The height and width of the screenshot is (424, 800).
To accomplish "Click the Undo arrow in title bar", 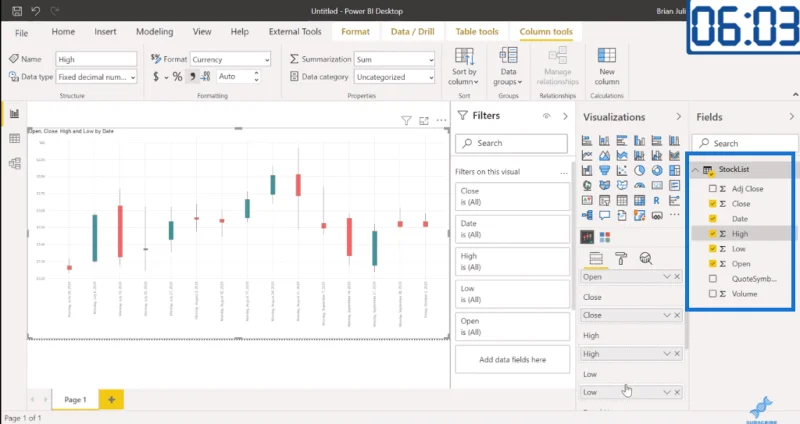I will pyautogui.click(x=36, y=11).
